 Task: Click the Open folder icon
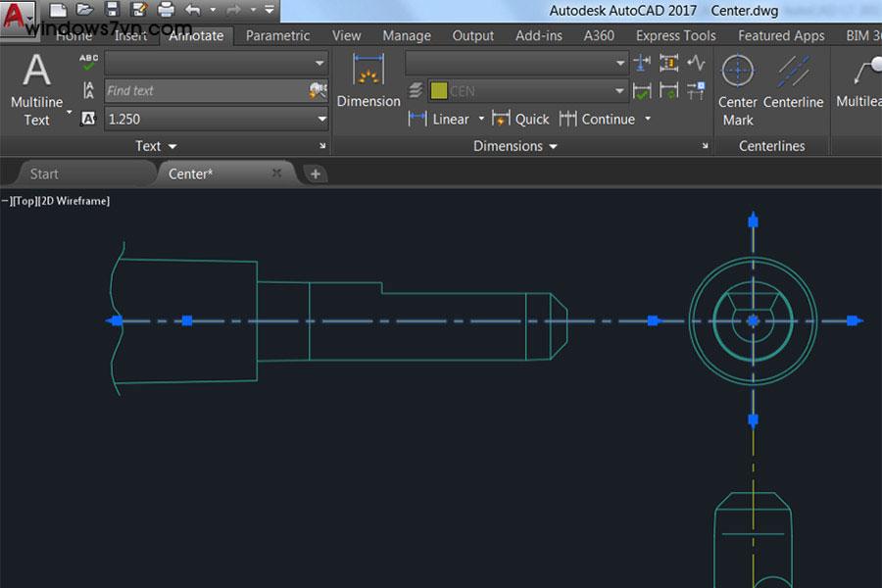coord(84,11)
